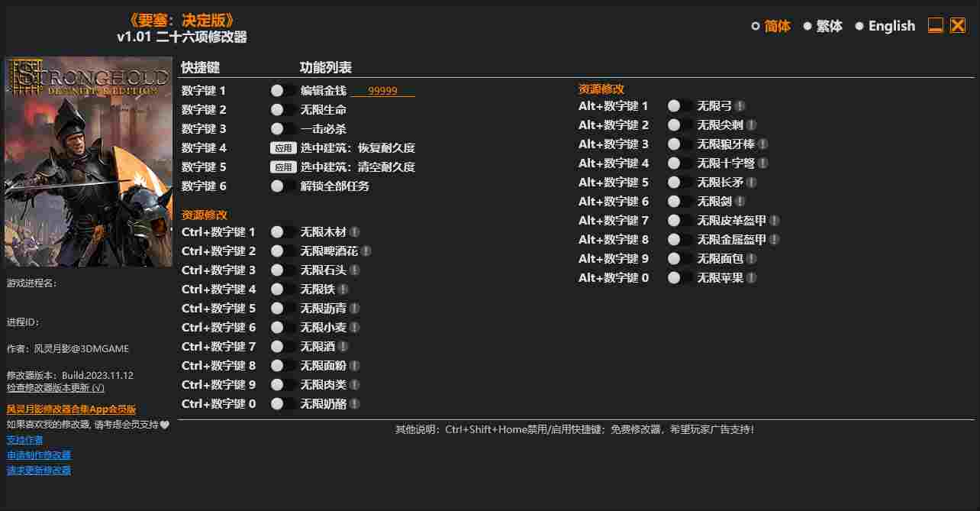Click the info icon next to 无限剑
This screenshot has height=511, width=980.
tap(740, 201)
